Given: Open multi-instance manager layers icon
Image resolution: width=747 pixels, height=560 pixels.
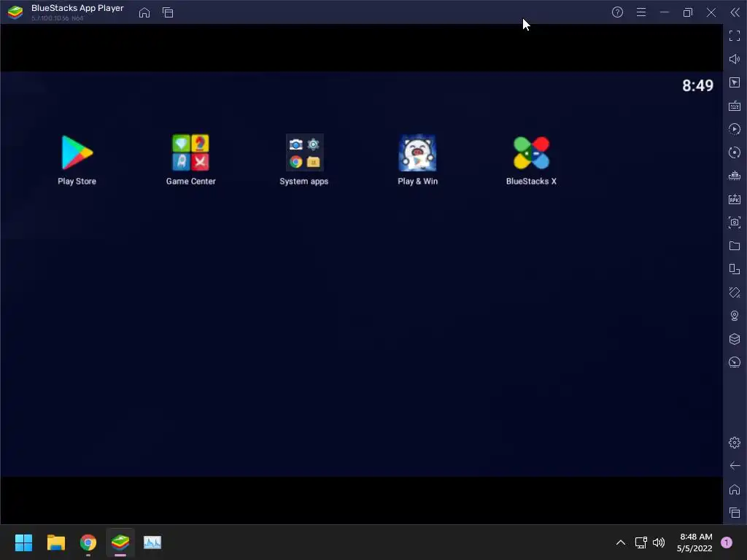Looking at the screenshot, I should tap(735, 339).
